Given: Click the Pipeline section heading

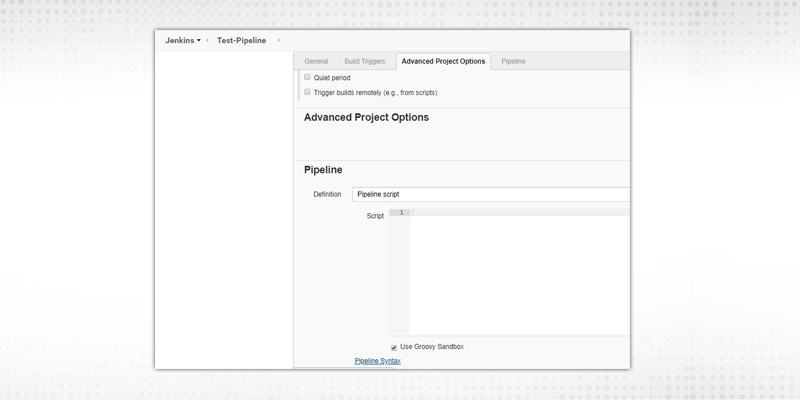Looking at the screenshot, I should (323, 170).
